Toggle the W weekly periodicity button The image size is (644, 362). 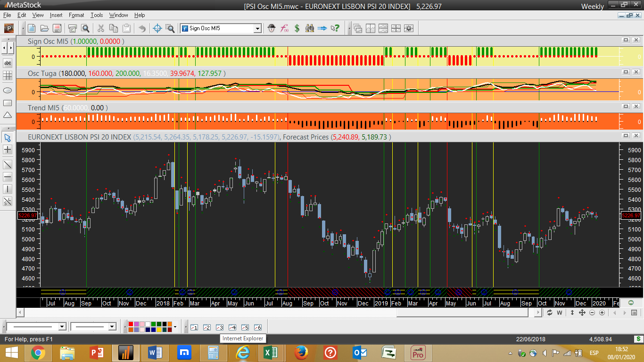(560, 313)
